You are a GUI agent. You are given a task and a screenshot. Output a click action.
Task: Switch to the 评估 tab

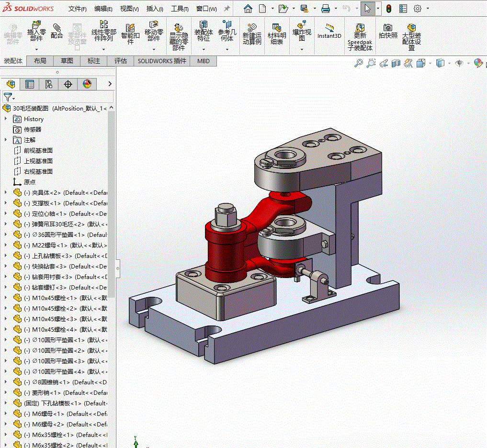coord(121,61)
